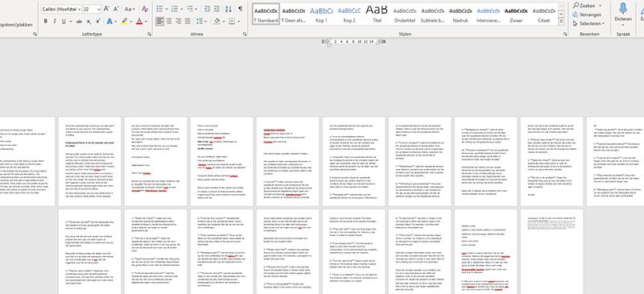
Task: Toggle bold formatting
Action: pos(46,22)
